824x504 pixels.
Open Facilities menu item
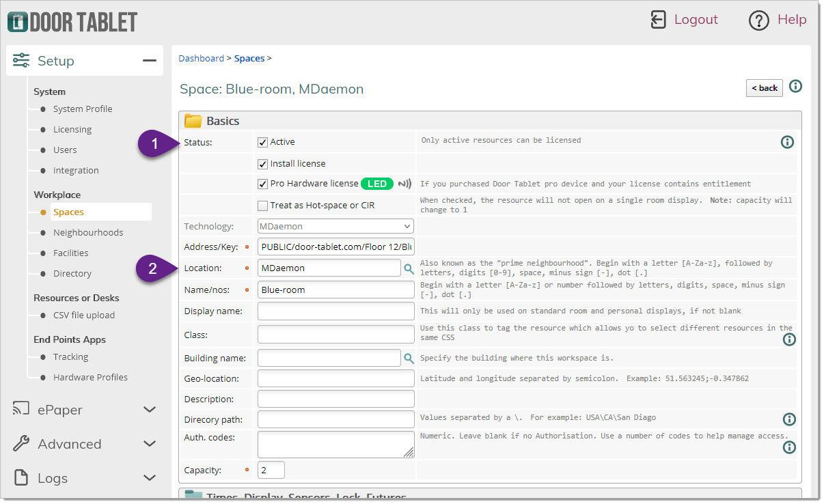click(71, 253)
